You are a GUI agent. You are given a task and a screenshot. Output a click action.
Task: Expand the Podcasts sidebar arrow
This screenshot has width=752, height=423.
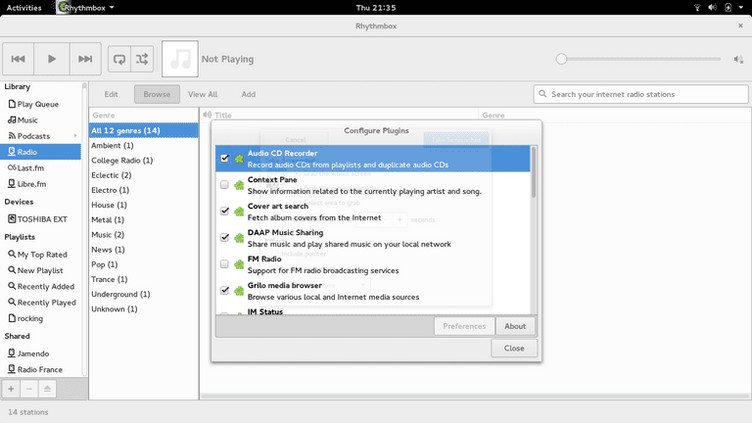tap(75, 136)
